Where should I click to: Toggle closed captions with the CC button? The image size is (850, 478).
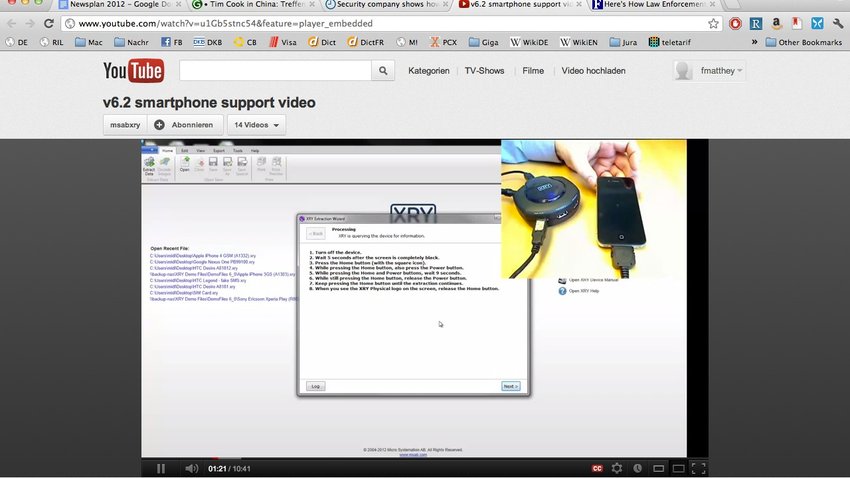597,469
